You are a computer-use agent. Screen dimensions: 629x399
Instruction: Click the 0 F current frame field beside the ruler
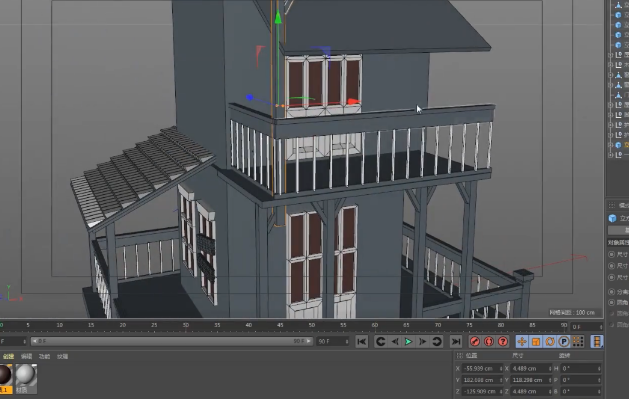tap(587, 327)
